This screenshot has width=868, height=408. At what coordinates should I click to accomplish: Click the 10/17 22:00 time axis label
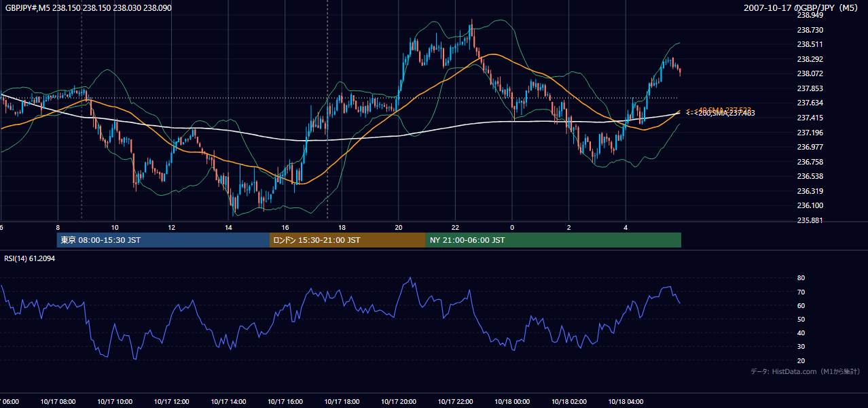(x=456, y=402)
